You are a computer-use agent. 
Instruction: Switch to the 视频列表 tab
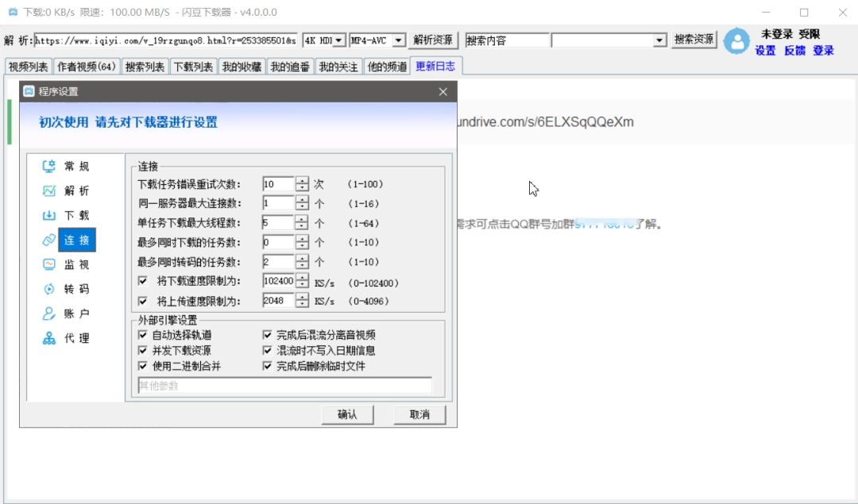click(29, 67)
